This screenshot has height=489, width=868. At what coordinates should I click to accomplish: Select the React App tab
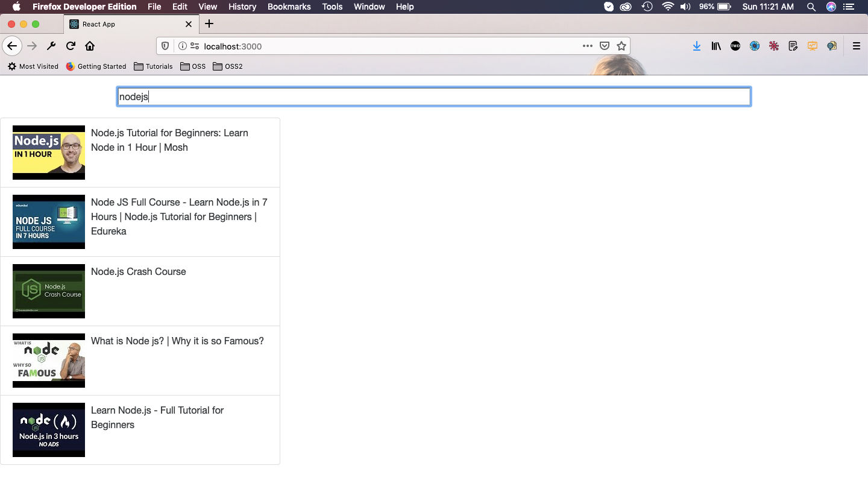click(x=131, y=24)
